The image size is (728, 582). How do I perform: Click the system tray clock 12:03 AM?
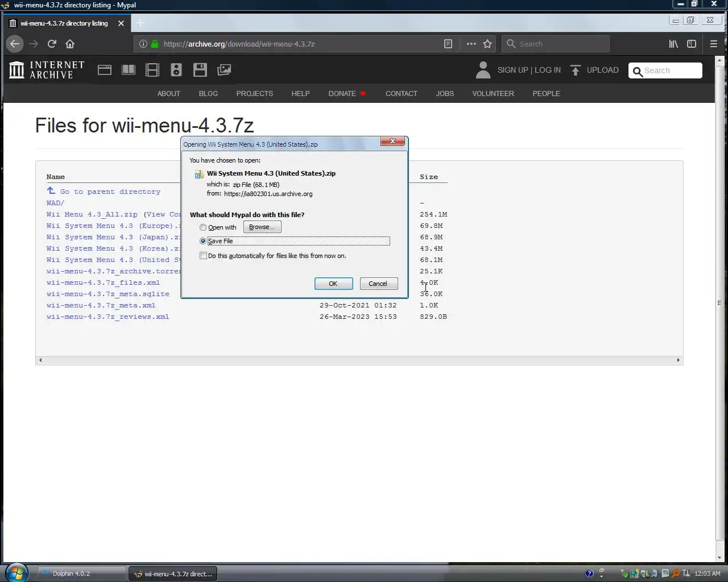708,573
